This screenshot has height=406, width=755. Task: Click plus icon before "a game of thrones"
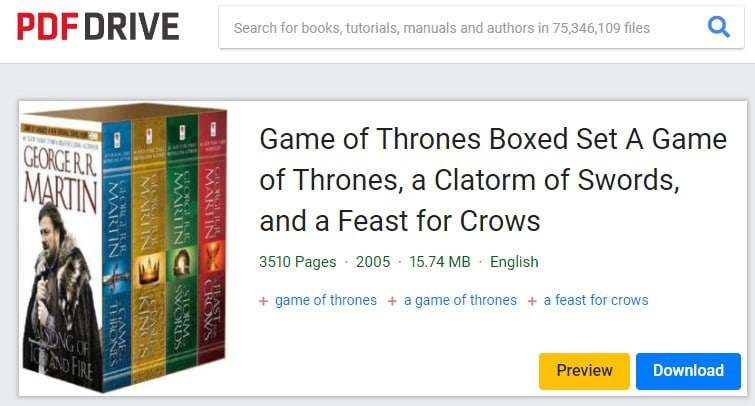coord(393,301)
